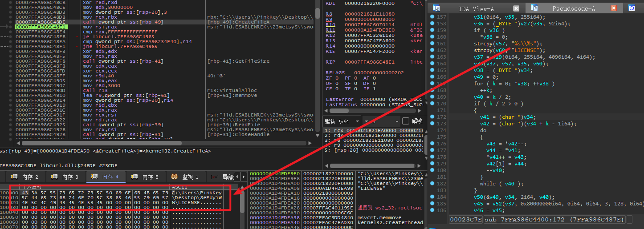Click the kernel32.CreateThread stack comment
The width and height of the screenshot is (644, 229).
(x=391, y=222)
